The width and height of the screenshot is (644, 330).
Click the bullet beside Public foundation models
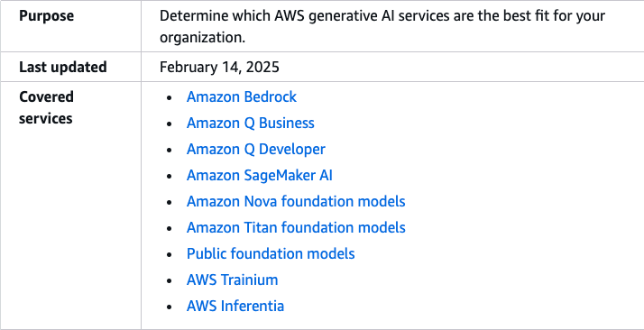pyautogui.click(x=170, y=255)
